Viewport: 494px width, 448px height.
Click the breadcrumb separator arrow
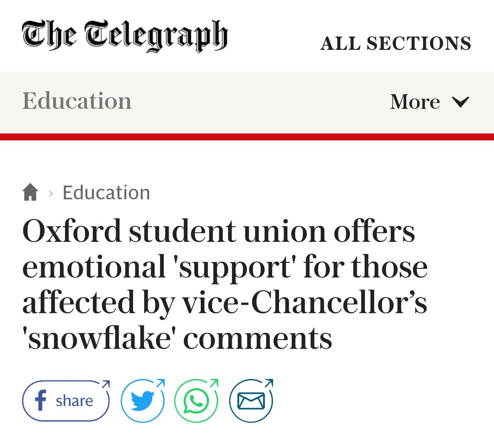(x=51, y=193)
